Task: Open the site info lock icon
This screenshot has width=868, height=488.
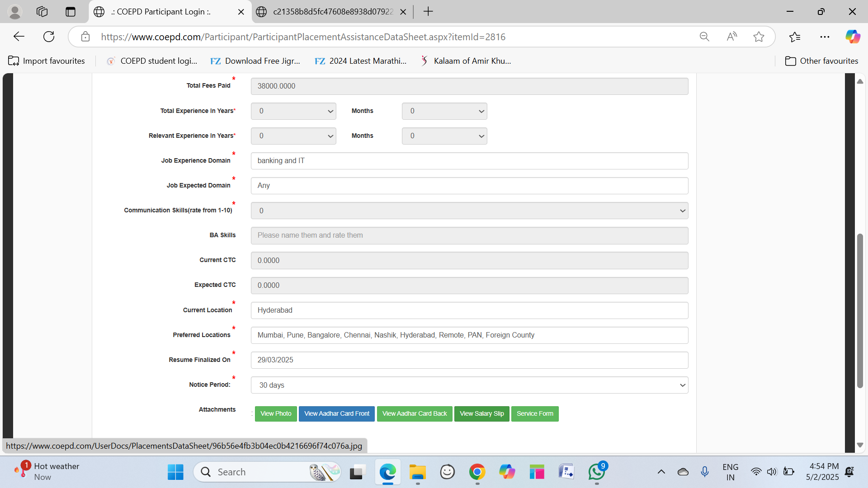Action: click(85, 37)
